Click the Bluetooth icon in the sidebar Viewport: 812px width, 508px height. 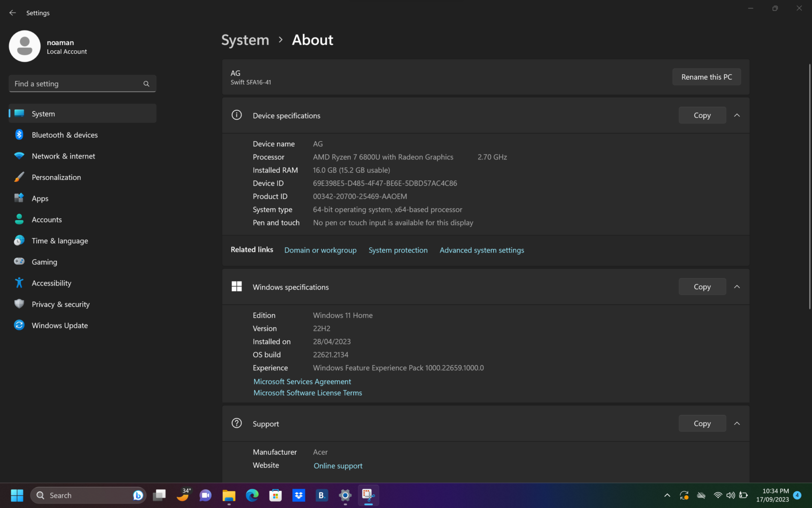pos(19,135)
